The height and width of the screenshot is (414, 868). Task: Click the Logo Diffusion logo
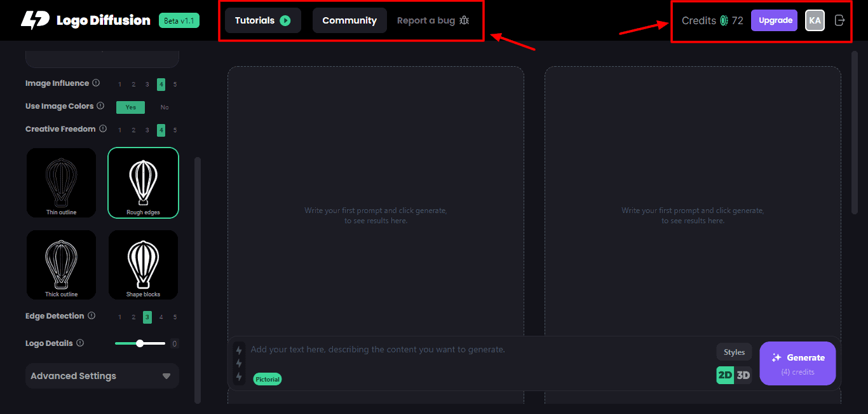click(x=85, y=20)
